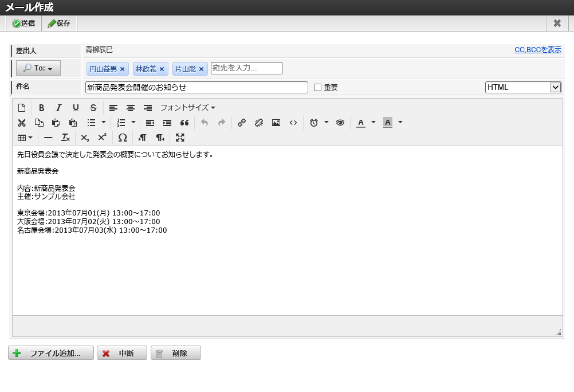Toggle strikethrough formatting

click(93, 108)
